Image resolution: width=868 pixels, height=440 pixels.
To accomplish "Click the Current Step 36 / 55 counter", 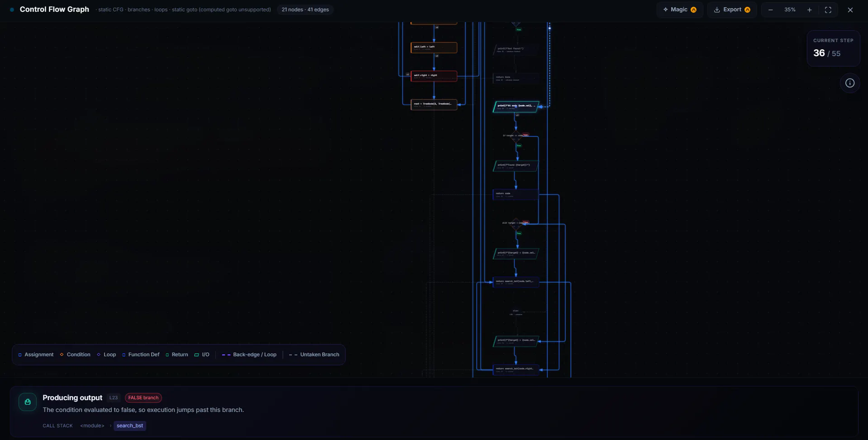I will 833,49.
